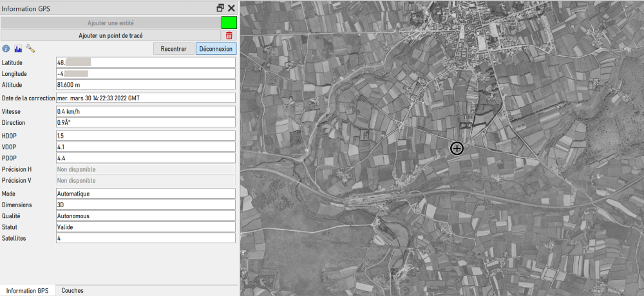Close the Information GPS panel
This screenshot has width=644, height=296.
tap(231, 8)
